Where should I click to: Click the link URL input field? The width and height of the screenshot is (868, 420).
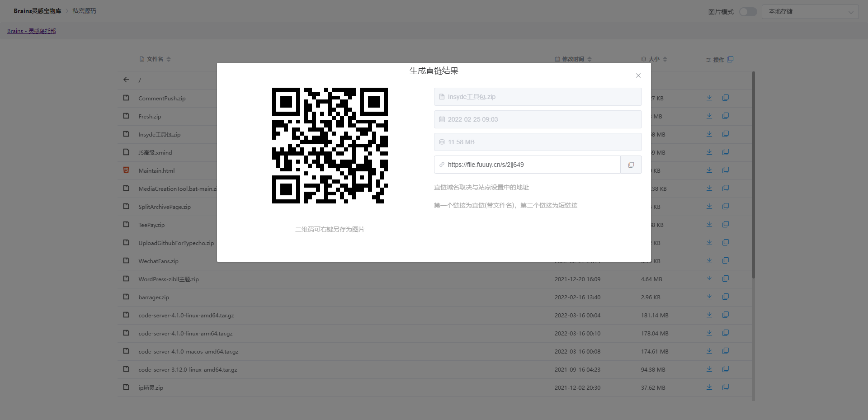527,165
